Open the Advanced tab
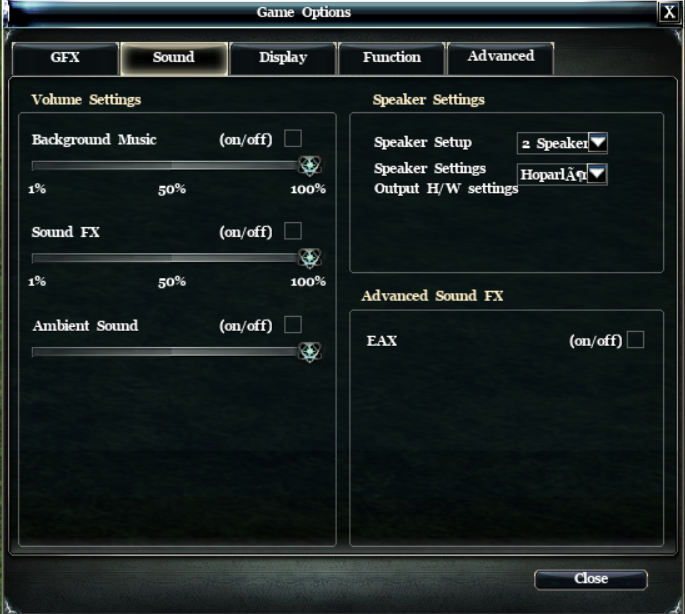 click(501, 58)
